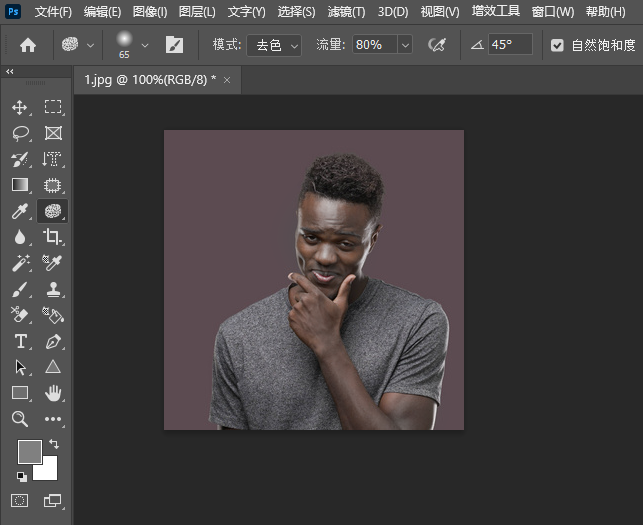This screenshot has width=643, height=525.
Task: Select the Lasso tool
Action: tap(20, 133)
